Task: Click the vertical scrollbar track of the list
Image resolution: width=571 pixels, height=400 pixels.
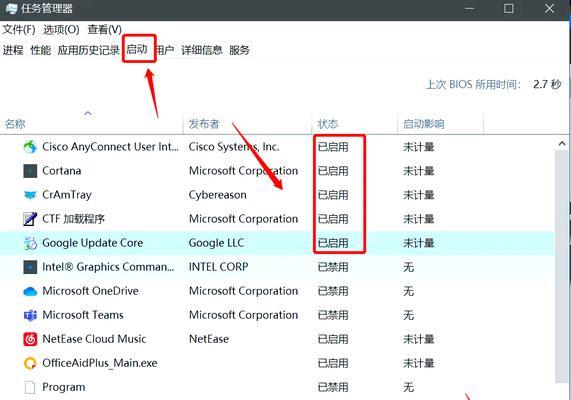Action: (x=562, y=266)
